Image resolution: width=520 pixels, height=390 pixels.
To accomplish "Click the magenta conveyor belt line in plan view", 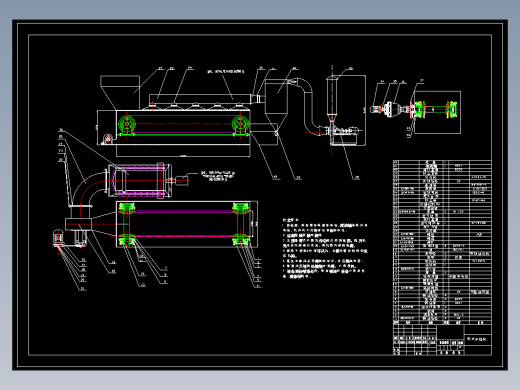I will coord(184,236).
